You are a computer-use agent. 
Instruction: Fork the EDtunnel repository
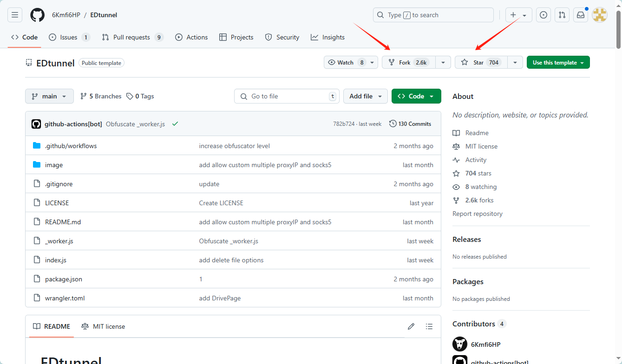tap(409, 62)
